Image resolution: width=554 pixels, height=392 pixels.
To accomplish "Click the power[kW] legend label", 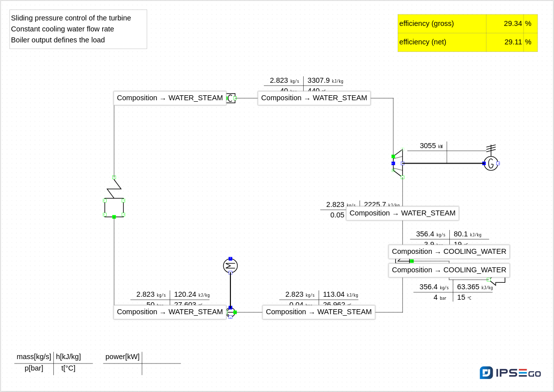I will pyautogui.click(x=122, y=357).
